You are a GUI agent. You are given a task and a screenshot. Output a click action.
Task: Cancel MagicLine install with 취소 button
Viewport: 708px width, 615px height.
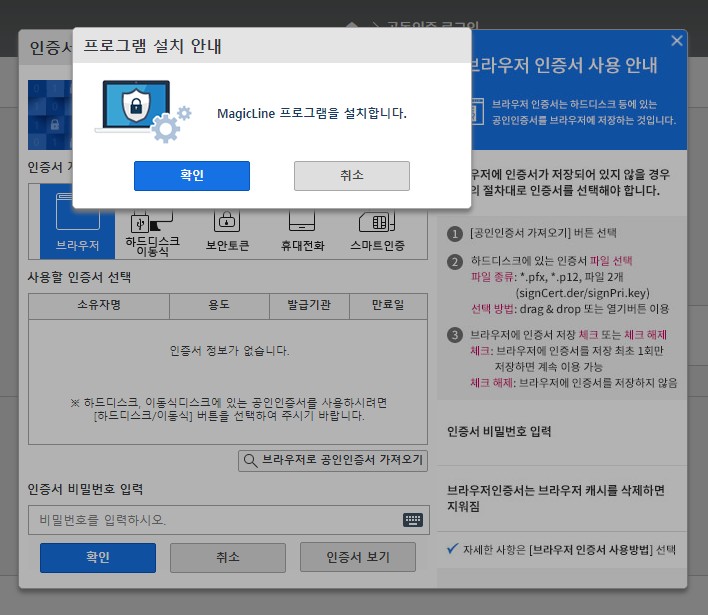[x=352, y=176]
